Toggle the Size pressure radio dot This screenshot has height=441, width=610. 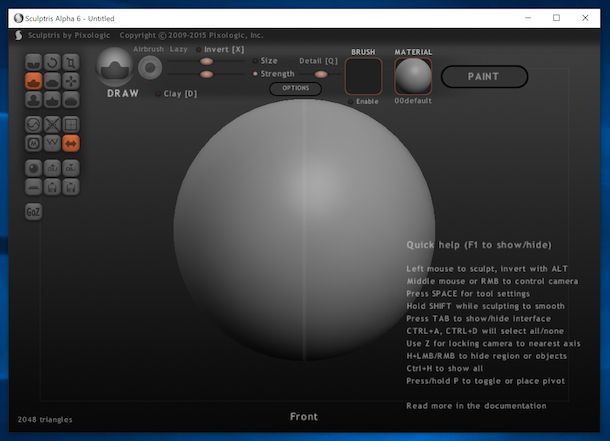click(255, 61)
